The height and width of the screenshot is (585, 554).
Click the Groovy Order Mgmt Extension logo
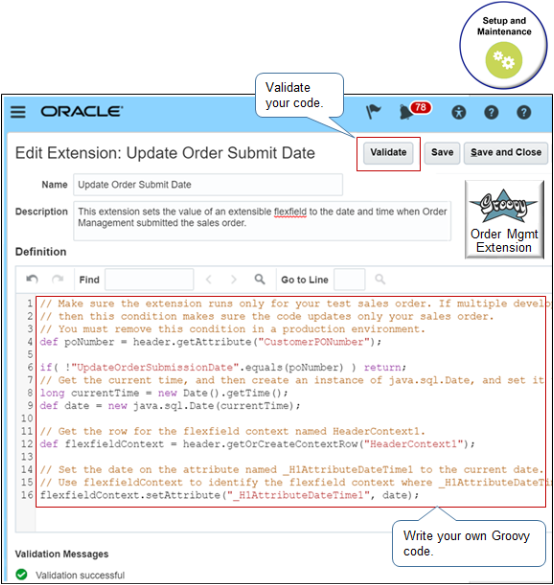pyautogui.click(x=504, y=220)
